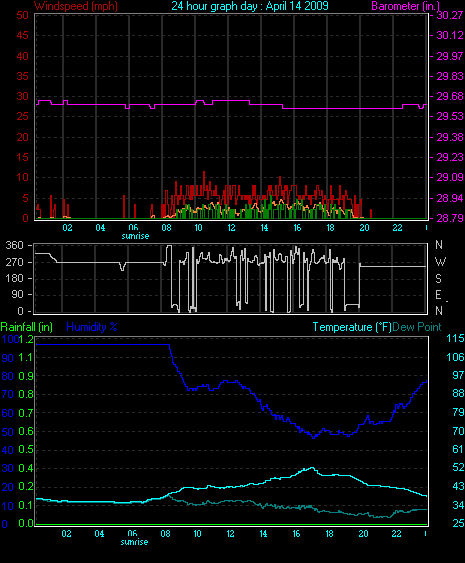This screenshot has width=465, height=563.
Task: Click "sunrise" label under the humidity graph
Action: pyautogui.click(x=134, y=542)
